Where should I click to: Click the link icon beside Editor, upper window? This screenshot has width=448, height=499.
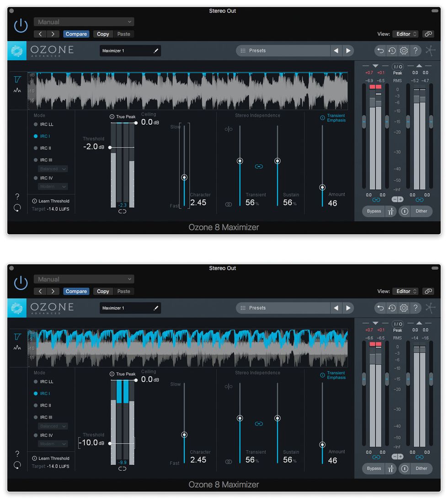428,34
